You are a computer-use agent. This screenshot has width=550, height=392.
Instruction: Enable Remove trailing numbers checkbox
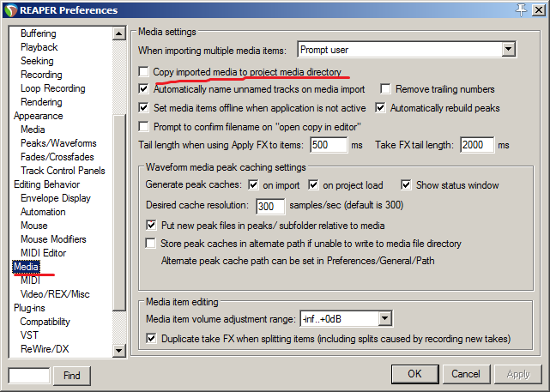click(x=385, y=89)
